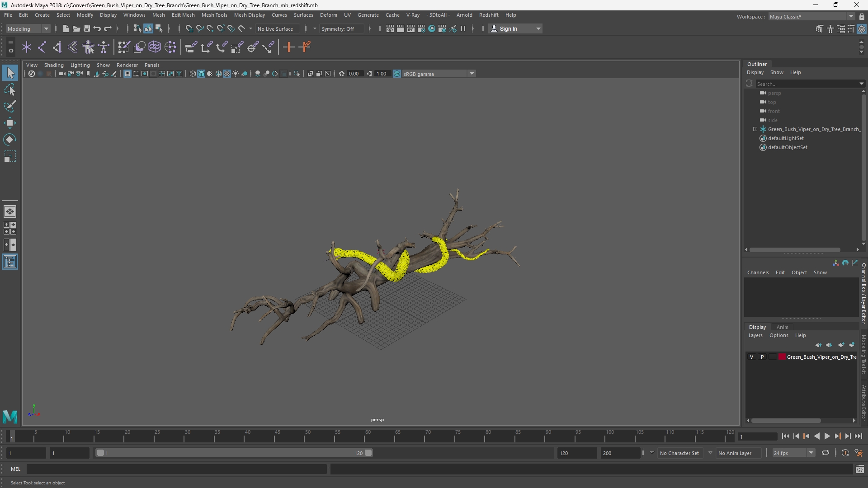Open the Deform menu
Viewport: 868px width, 488px height.
pyautogui.click(x=328, y=15)
